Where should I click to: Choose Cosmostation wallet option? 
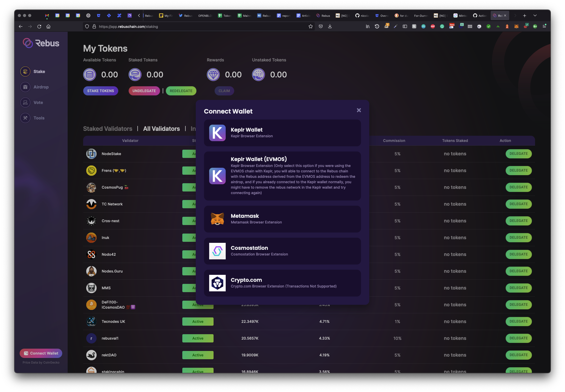click(x=282, y=251)
